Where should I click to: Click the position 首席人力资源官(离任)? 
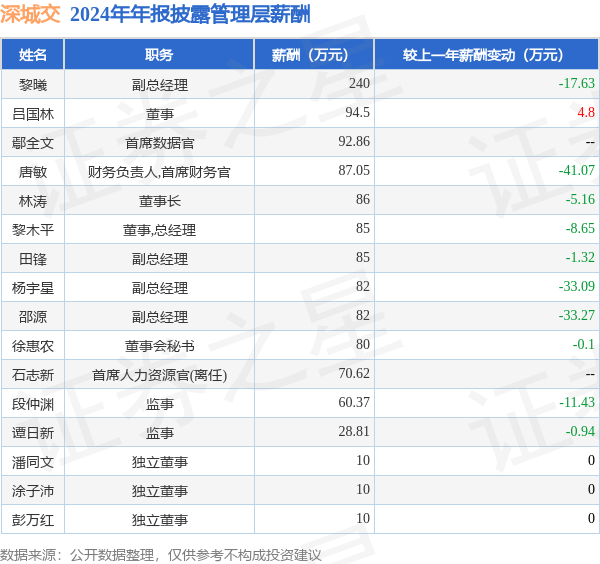click(x=160, y=375)
